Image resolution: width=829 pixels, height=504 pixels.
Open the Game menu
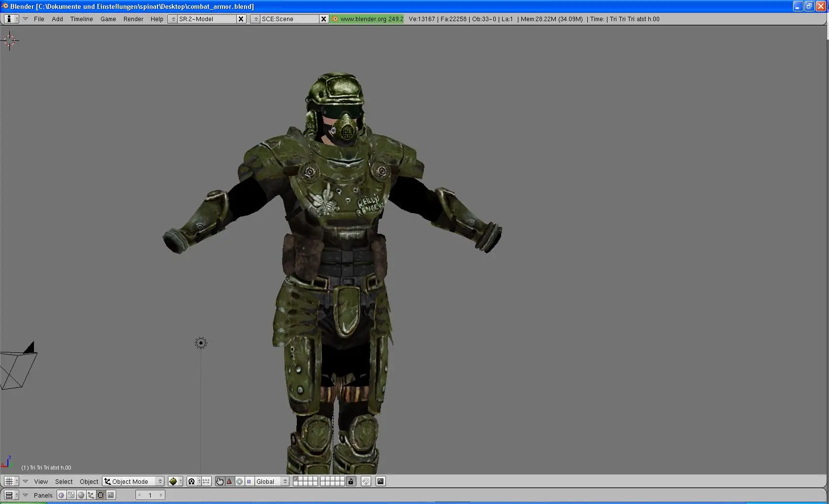pos(108,19)
